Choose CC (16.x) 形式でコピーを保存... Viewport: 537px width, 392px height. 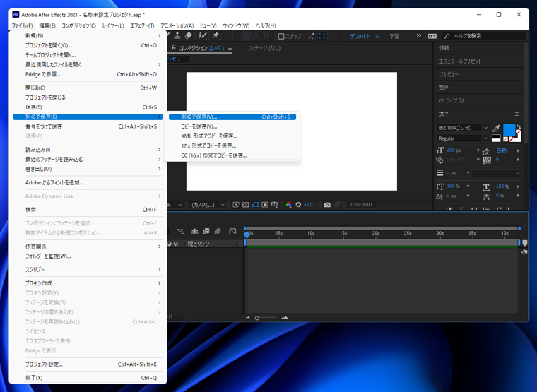[232, 155]
